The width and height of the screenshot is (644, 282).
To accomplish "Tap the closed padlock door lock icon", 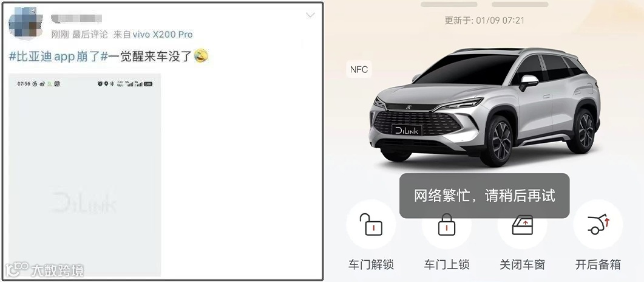I will pos(447,225).
